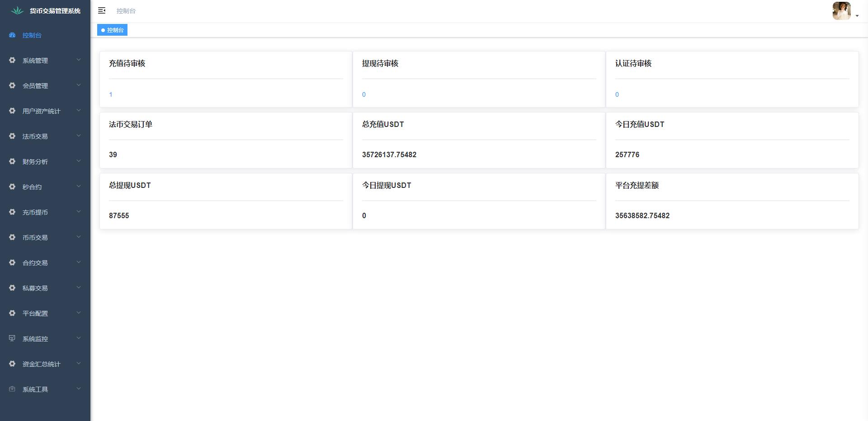
Task: Click the monitor icon beside 系统监控
Action: point(12,338)
